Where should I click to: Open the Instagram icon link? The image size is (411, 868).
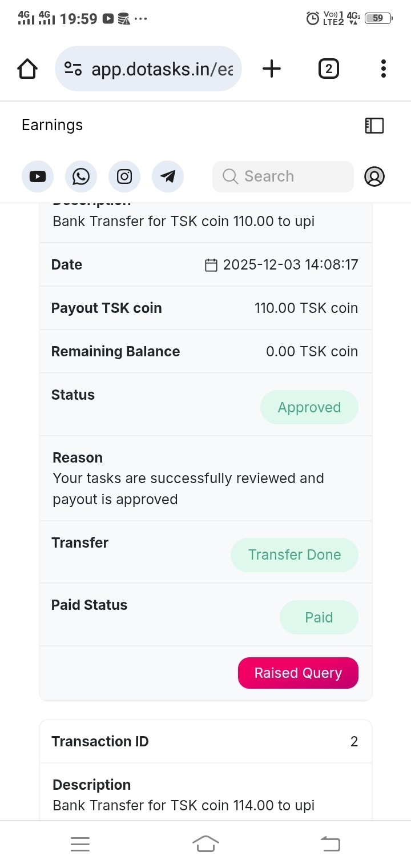124,176
